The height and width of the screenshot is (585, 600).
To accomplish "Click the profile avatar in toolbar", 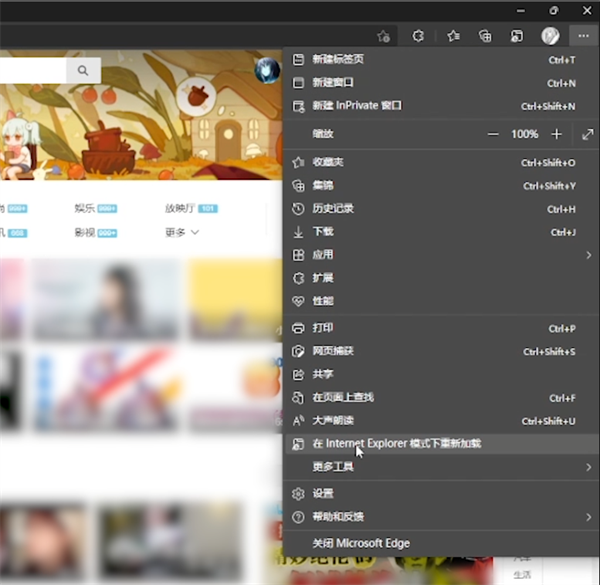I will click(x=550, y=36).
